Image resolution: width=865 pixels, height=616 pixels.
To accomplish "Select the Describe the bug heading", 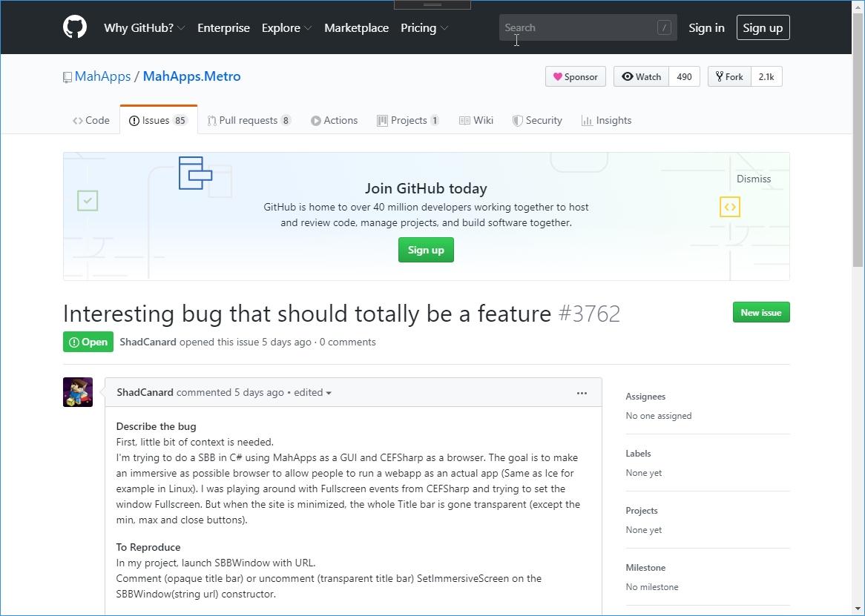I will pyautogui.click(x=156, y=426).
